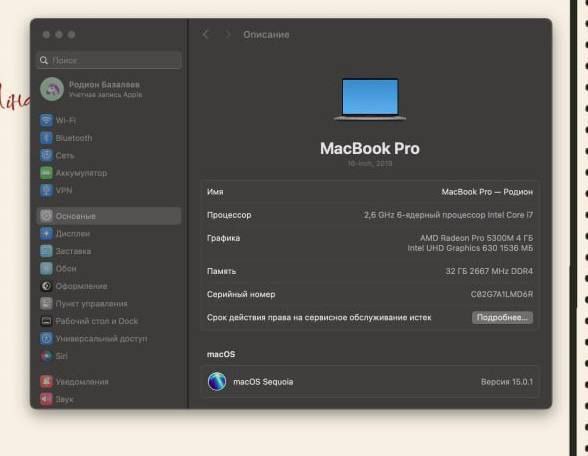The height and width of the screenshot is (456, 588).
Task: Click the red close window button
Action: click(46, 34)
